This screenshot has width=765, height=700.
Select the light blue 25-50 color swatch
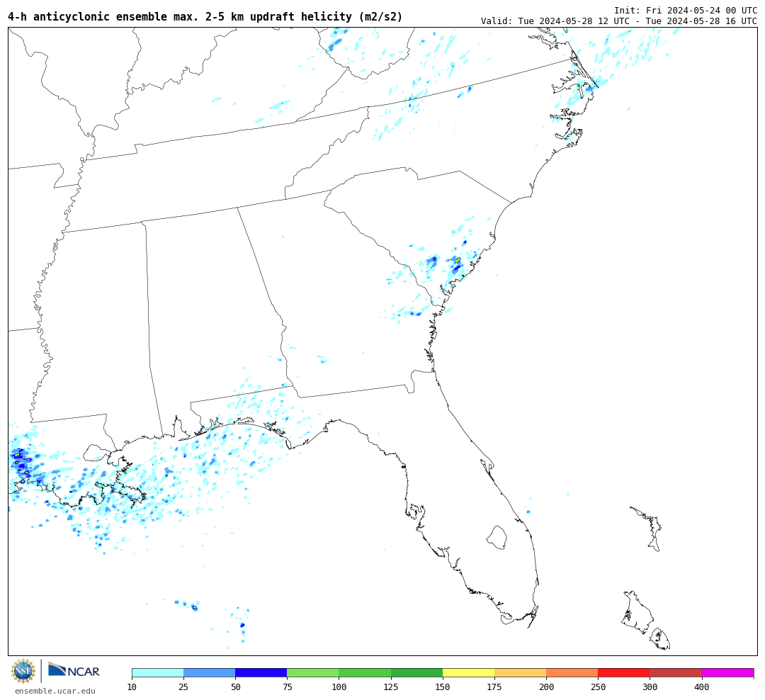pos(209,672)
